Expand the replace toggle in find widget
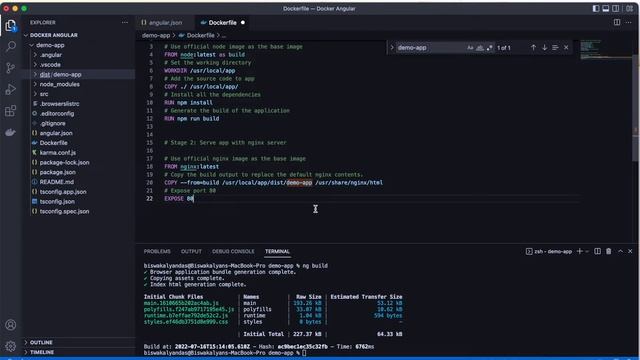640x360 pixels. (392, 48)
